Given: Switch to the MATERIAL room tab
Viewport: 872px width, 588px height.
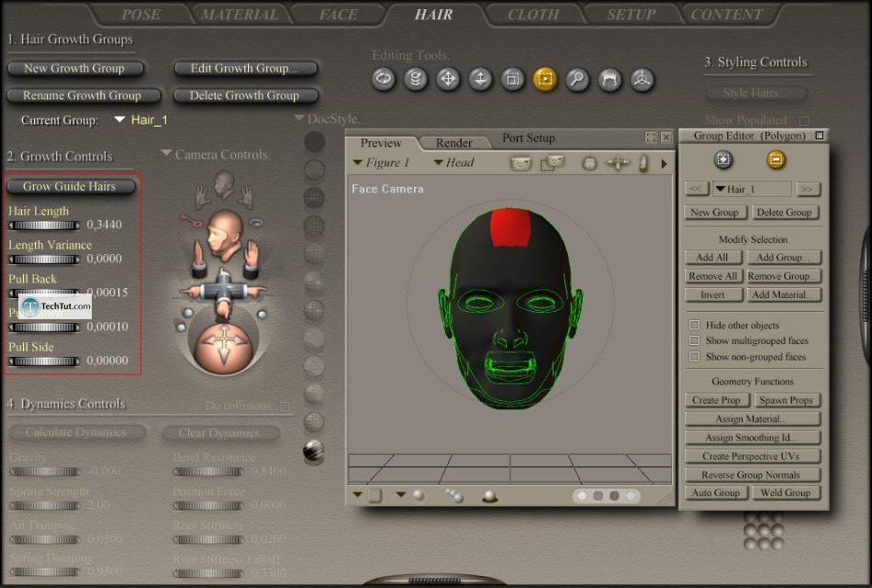Looking at the screenshot, I should pos(240,15).
